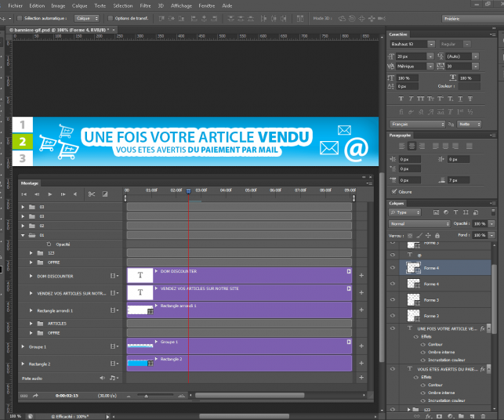Add media to DOM DISCOUNTER track plus button

361,275
